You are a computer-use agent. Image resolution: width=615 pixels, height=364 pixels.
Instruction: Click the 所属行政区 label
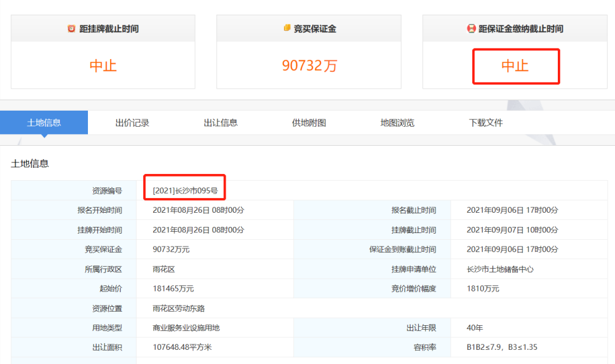click(x=103, y=269)
